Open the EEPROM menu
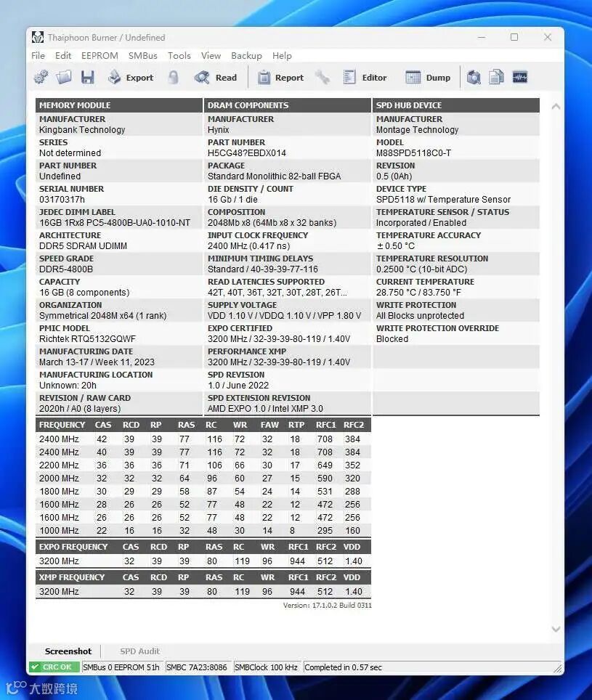Screen dimensions: 592x700 point(100,56)
